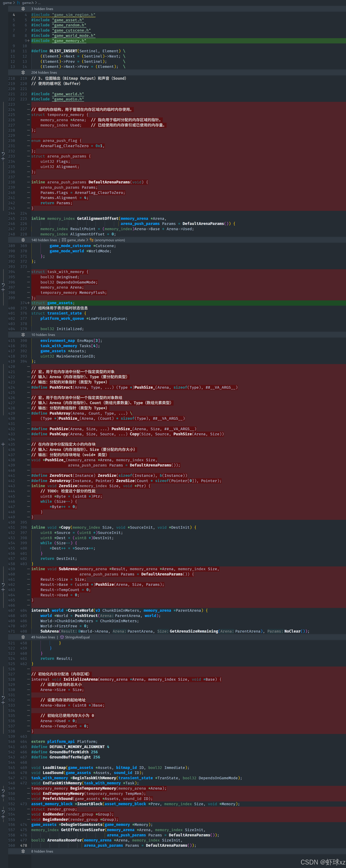Click the plus icon beside line 435
This screenshot has width=346, height=868.
[3, 444]
